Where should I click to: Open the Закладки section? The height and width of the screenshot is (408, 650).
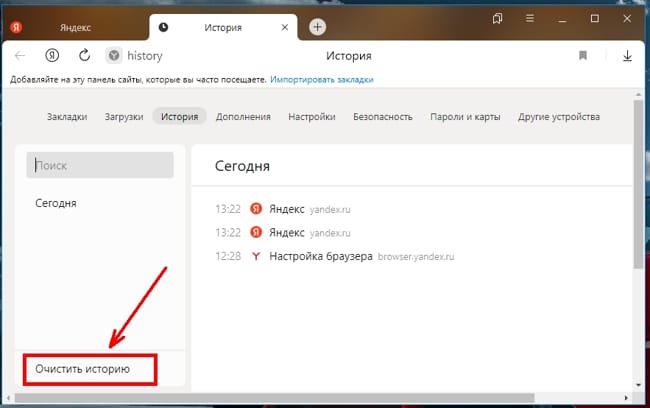67,117
